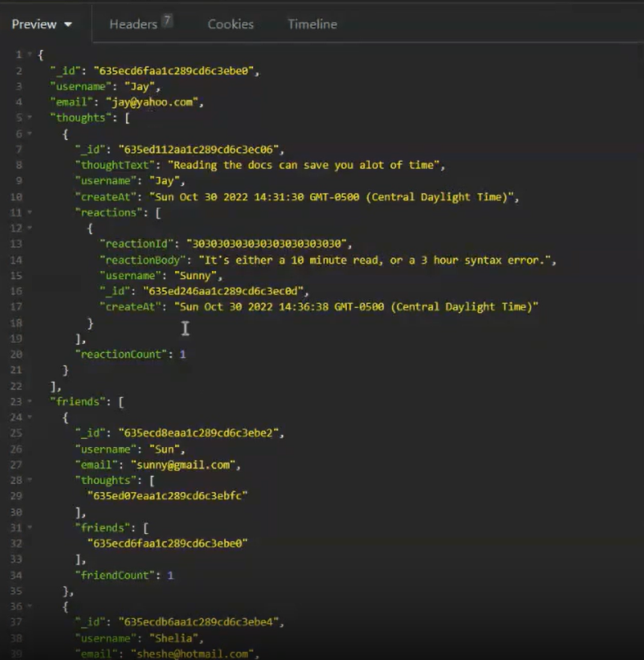Click the sunny@gmail.com email value
644x660 pixels.
tap(183, 464)
